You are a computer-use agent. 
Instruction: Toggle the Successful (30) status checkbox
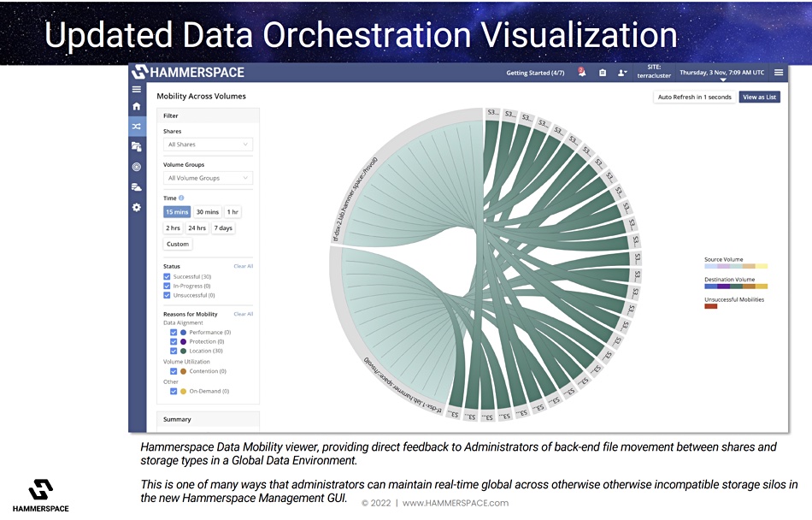pyautogui.click(x=167, y=276)
